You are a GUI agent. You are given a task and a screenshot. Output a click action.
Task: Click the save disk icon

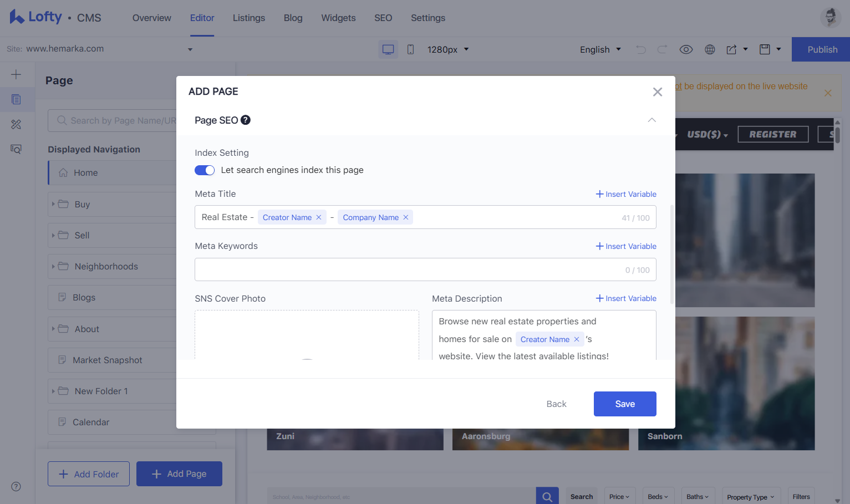tap(765, 49)
